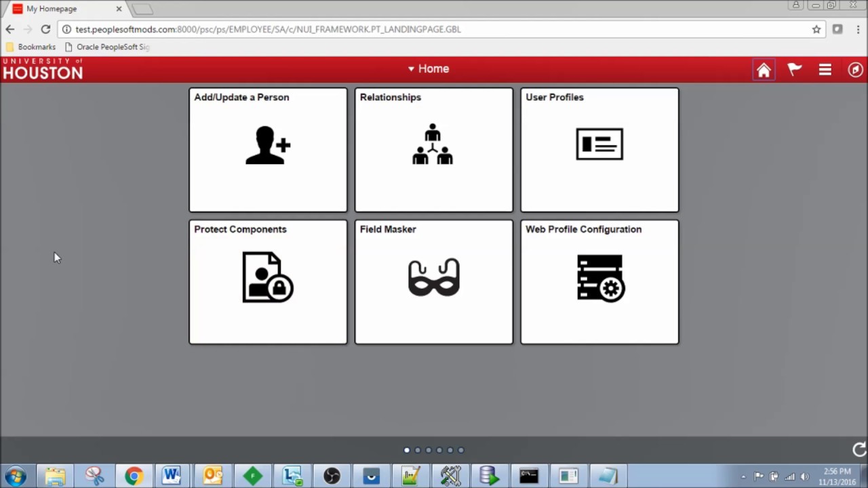This screenshot has height=488, width=868.
Task: Open the database taskbar icon with green arrow
Action: (x=489, y=476)
